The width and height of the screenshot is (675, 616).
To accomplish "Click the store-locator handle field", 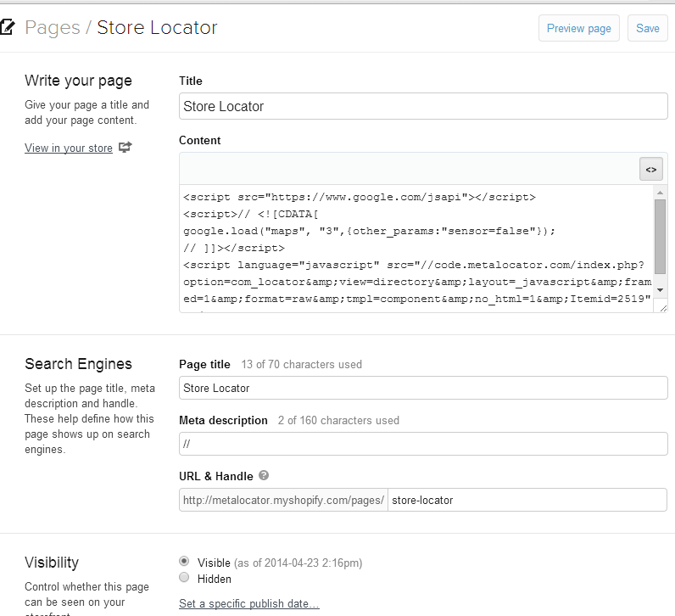I will 527,500.
